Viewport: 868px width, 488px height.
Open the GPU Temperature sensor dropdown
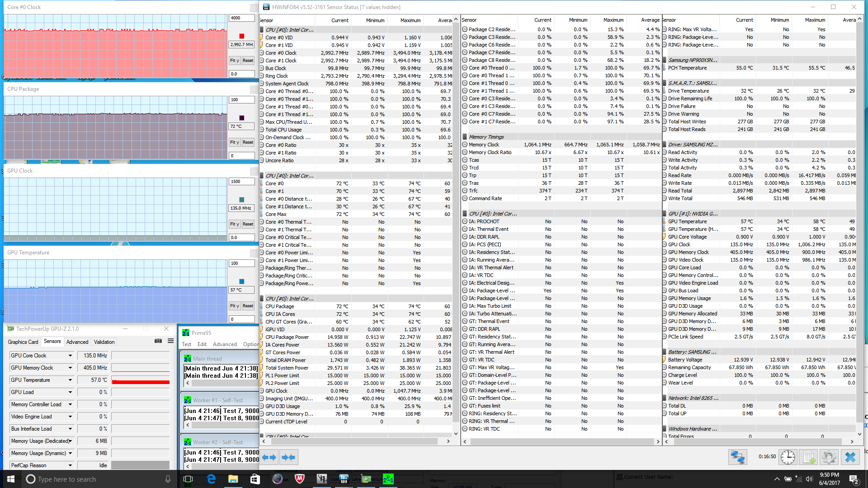click(x=70, y=380)
